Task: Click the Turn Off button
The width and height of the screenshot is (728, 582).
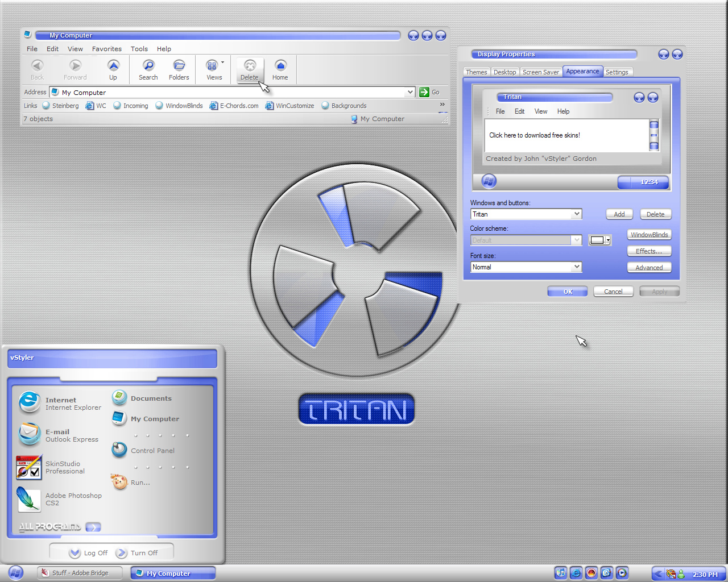Action: click(x=136, y=553)
